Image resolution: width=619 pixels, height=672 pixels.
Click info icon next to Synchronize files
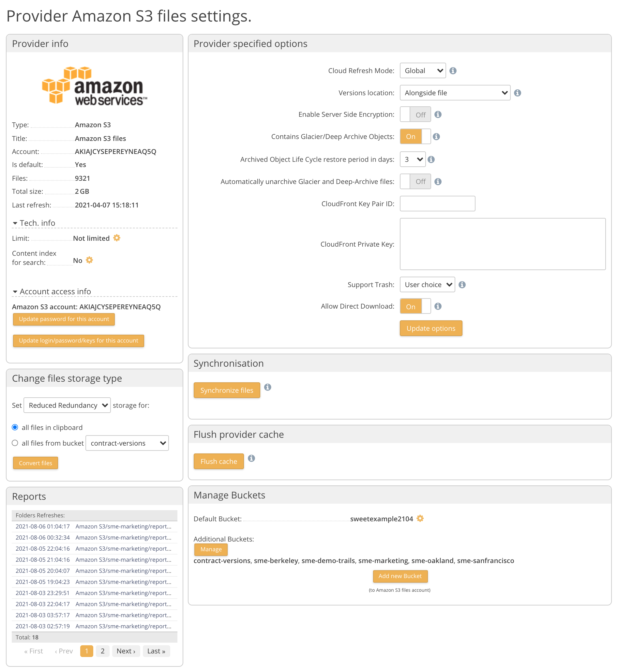[267, 387]
